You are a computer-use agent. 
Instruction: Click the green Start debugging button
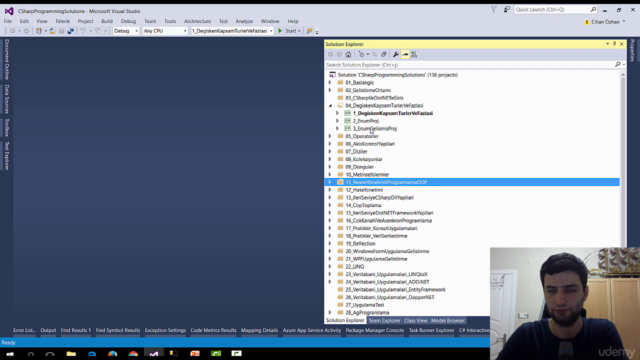[x=280, y=31]
